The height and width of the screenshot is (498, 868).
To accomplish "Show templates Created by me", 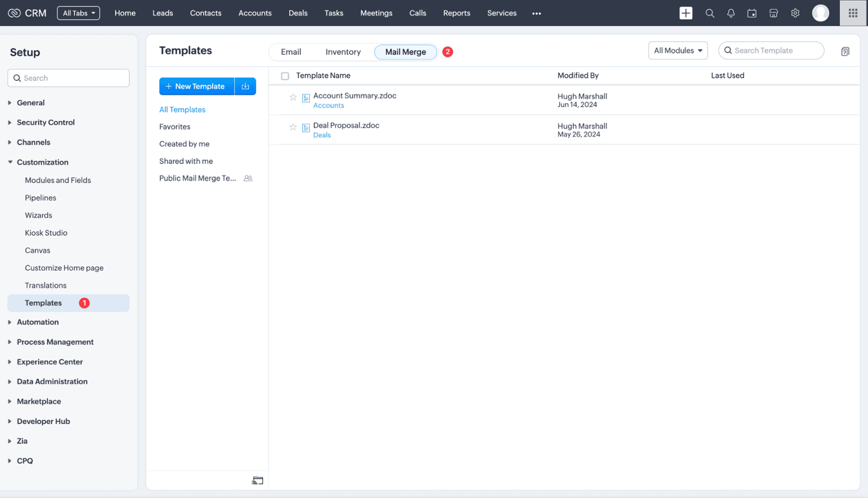I will tap(184, 144).
